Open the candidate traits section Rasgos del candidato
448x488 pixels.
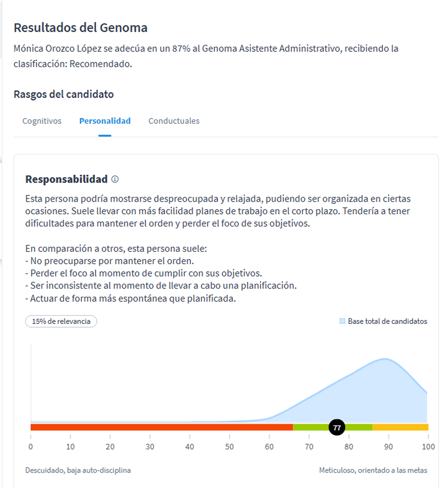coord(63,94)
